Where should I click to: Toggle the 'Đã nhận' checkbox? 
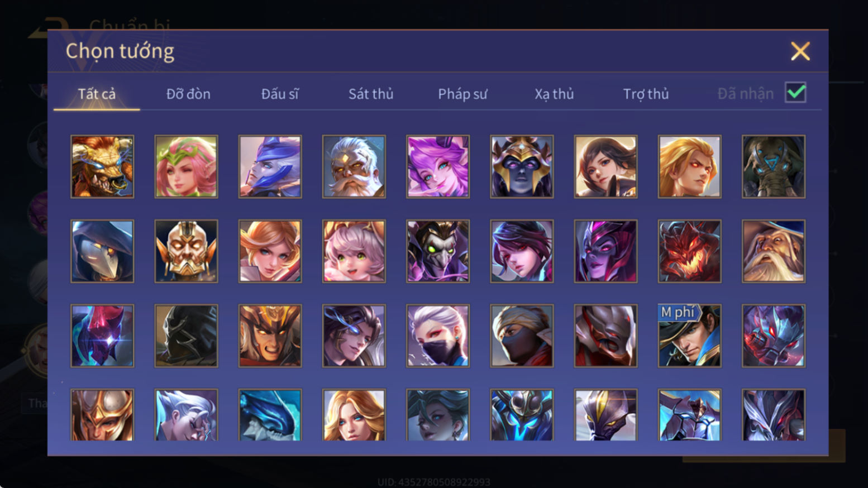click(x=795, y=93)
